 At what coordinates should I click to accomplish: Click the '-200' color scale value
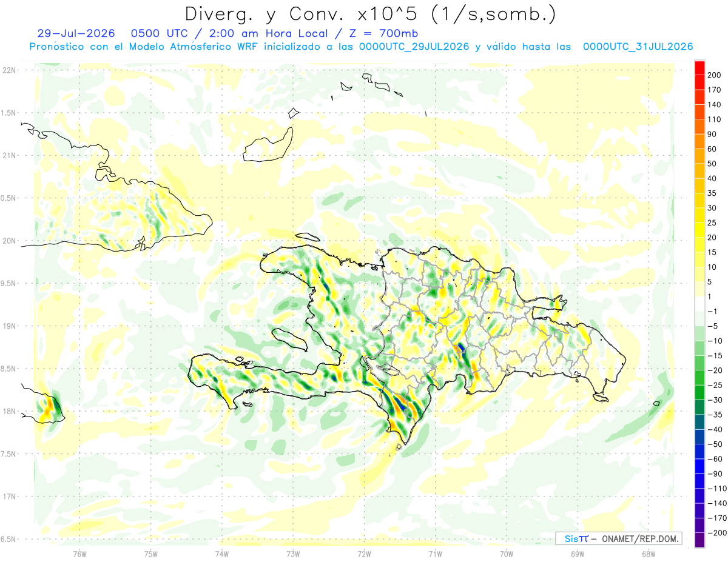pos(718,533)
